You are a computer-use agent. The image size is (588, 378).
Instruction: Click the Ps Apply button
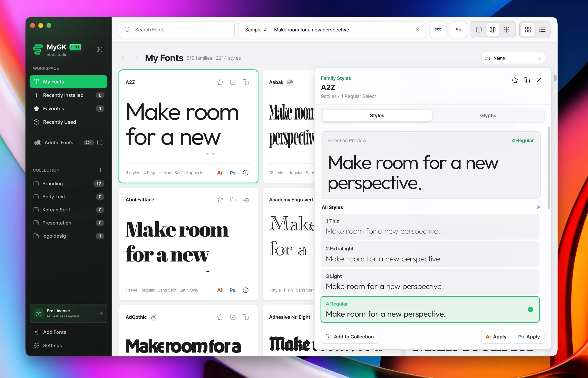(x=529, y=337)
